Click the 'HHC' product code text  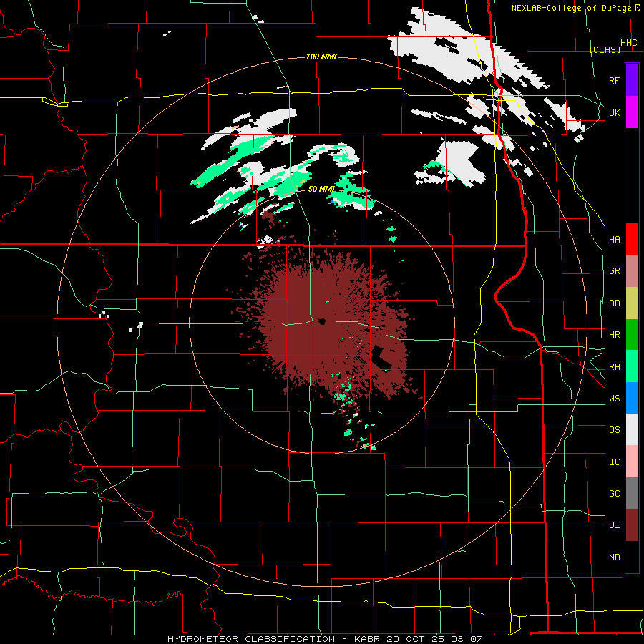pos(629,43)
